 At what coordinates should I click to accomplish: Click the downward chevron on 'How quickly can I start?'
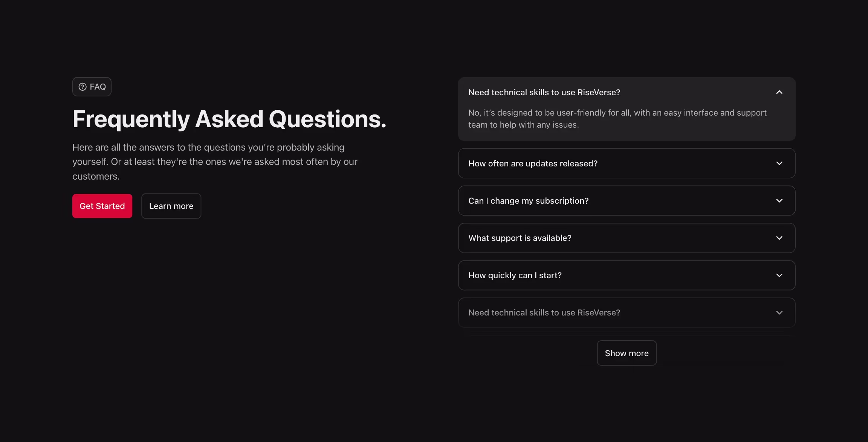coord(779,275)
